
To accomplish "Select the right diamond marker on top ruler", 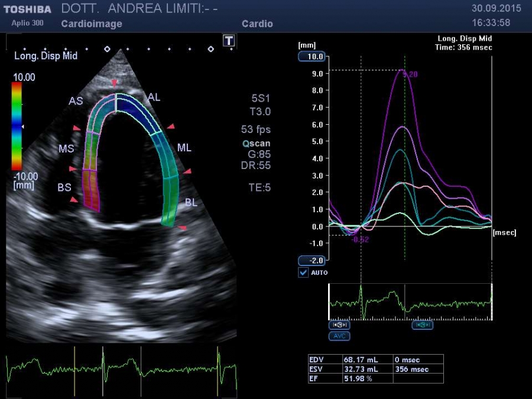I will pyautogui.click(x=210, y=49).
